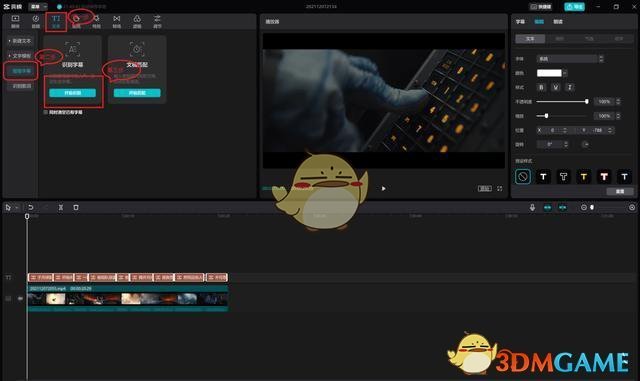The width and height of the screenshot is (640, 381).
Task: Toggle bold text style button
Action: click(541, 87)
